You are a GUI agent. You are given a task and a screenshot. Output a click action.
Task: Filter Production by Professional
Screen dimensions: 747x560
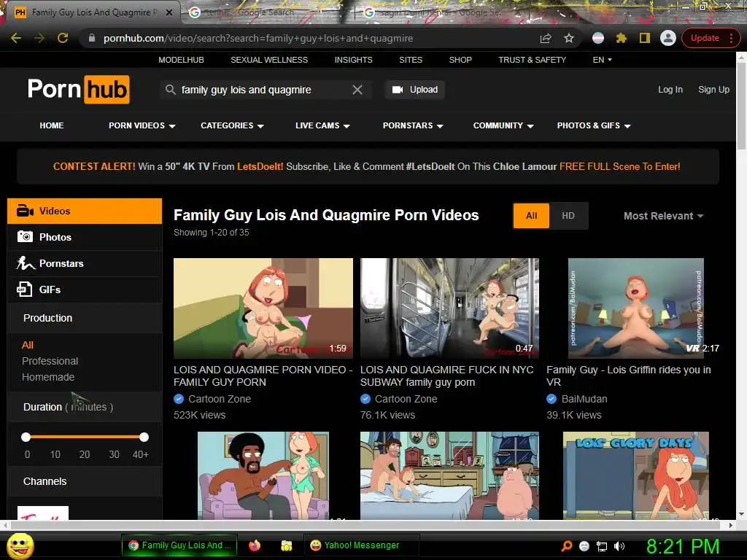click(50, 361)
